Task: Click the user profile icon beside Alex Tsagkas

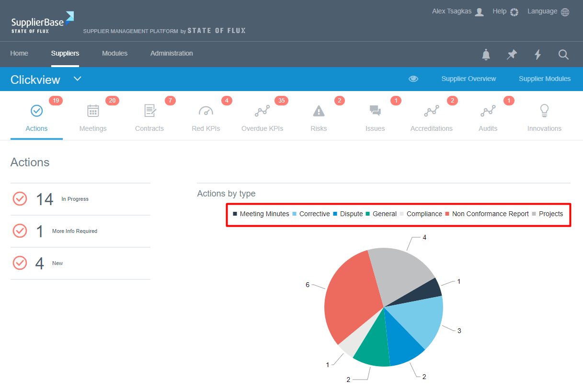Action: (479, 12)
